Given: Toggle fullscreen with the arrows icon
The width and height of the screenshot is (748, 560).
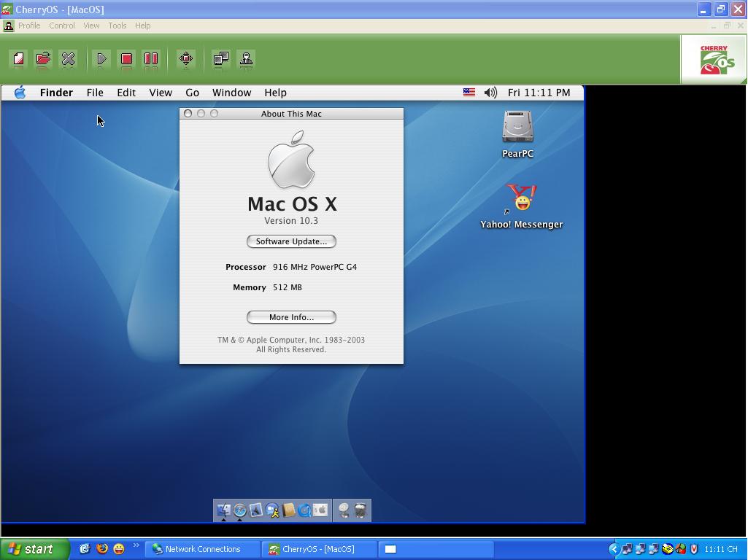Looking at the screenshot, I should tap(186, 59).
